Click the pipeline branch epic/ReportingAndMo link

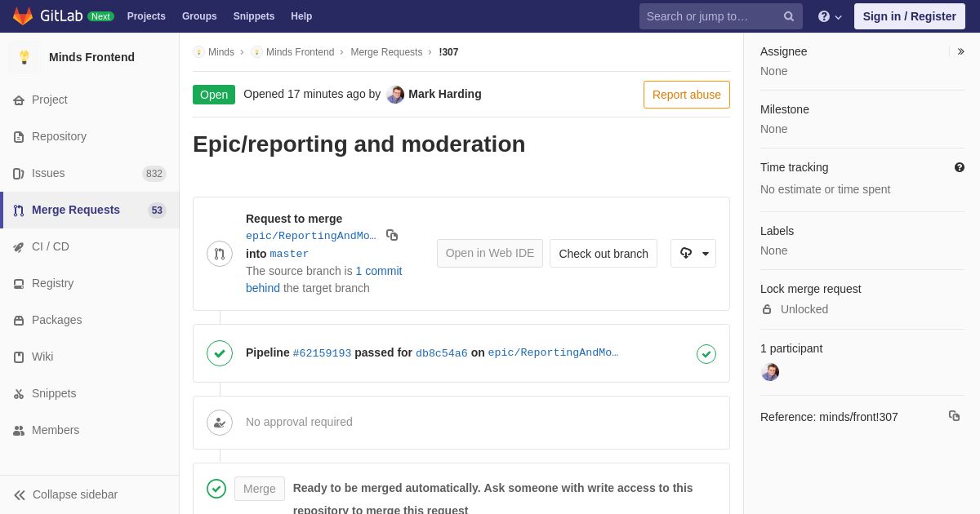(x=554, y=353)
